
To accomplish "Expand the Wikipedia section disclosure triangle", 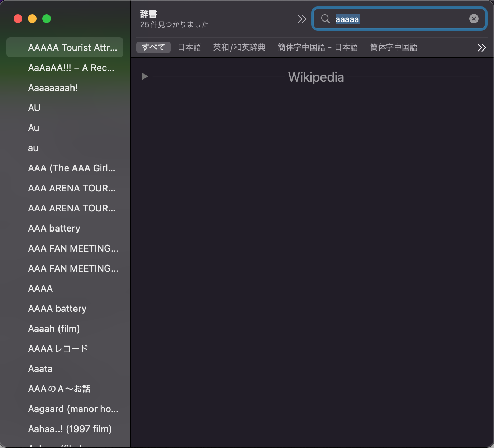I will click(145, 76).
